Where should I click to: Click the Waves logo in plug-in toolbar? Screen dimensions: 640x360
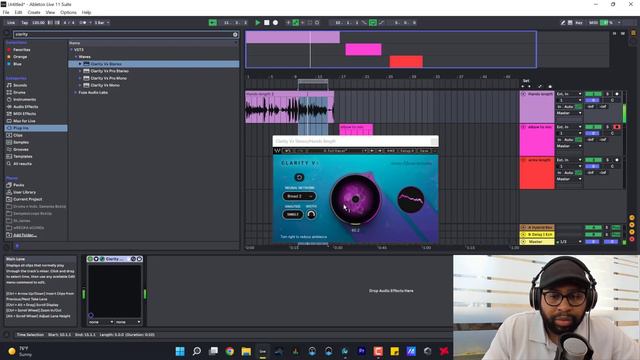tap(278, 151)
